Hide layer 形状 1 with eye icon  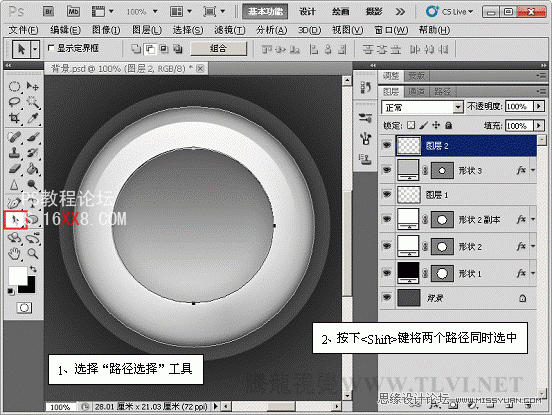click(387, 273)
